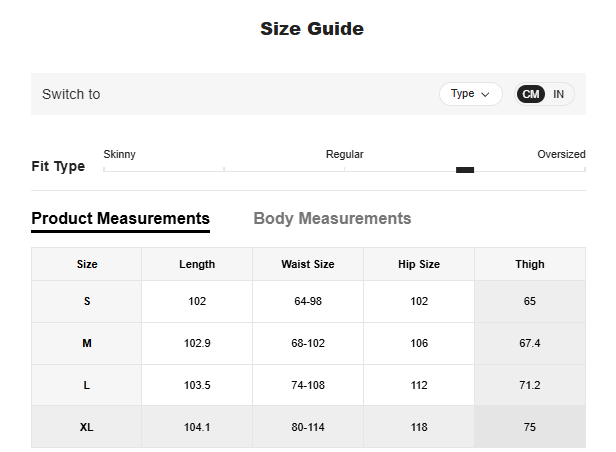This screenshot has width=616, height=452.
Task: Click the Hip Size column header
Action: tap(418, 264)
